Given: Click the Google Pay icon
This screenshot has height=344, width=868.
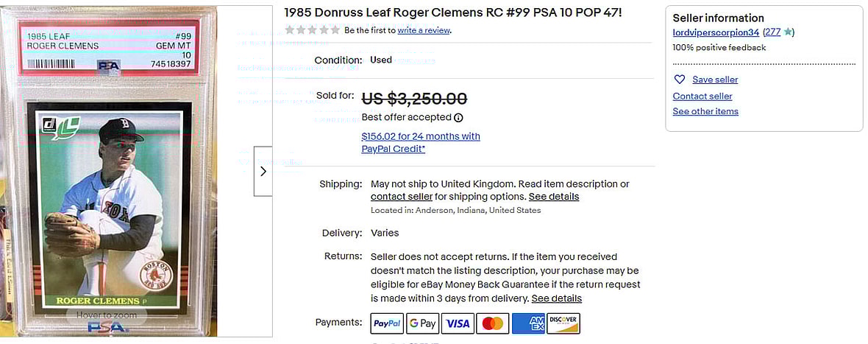Looking at the screenshot, I should click(x=422, y=323).
